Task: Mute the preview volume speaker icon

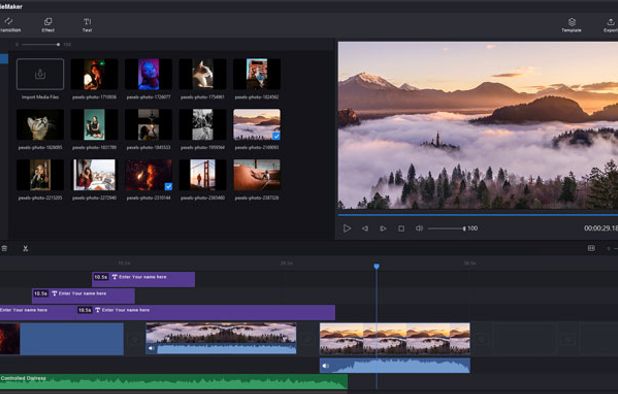Action: (419, 229)
